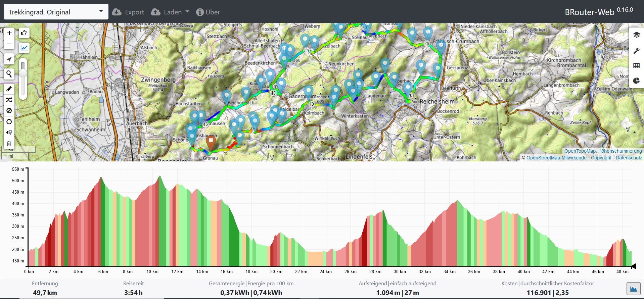Viewport: 644px width, 299px height.
Task: Open the map search magnifier
Action: (x=9, y=74)
